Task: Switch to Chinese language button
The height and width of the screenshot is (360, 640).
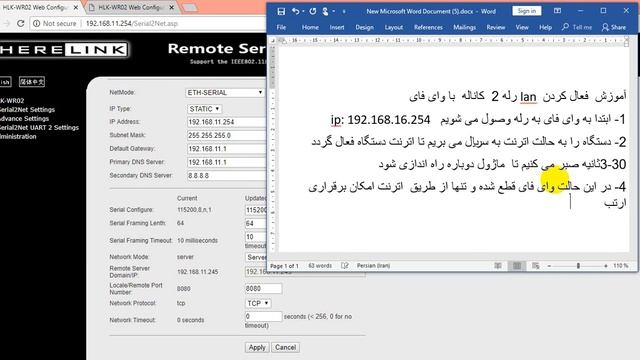Action: coord(32,82)
